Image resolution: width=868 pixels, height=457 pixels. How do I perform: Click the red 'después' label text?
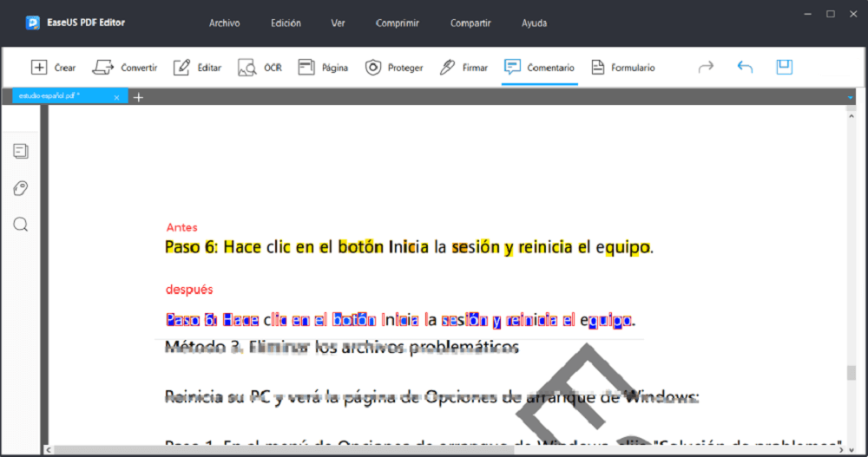pos(189,290)
